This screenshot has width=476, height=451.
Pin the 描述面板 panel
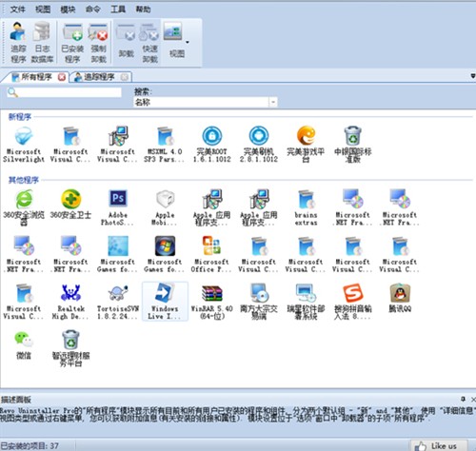463,399
